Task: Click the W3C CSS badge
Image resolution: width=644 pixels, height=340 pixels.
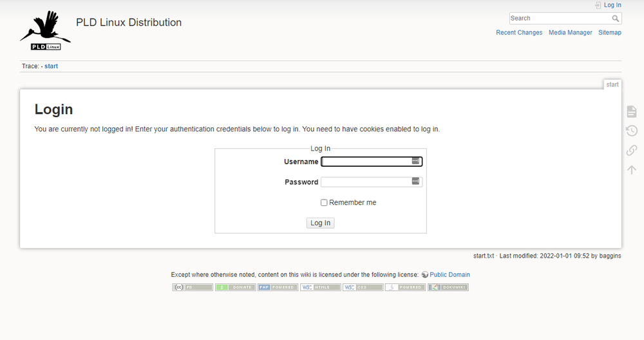Action: [363, 287]
